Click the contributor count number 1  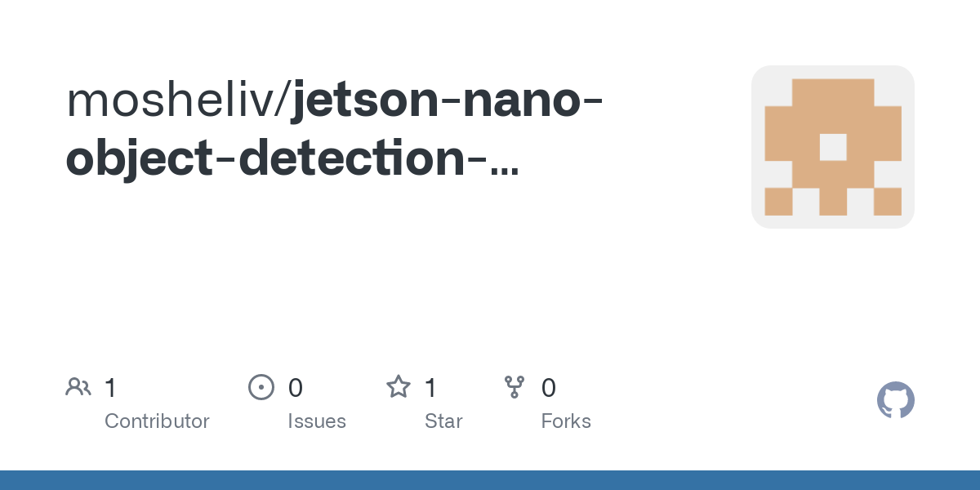pyautogui.click(x=110, y=388)
